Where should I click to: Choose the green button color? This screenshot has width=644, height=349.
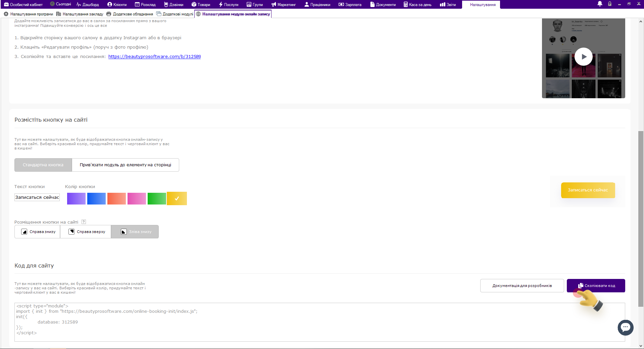157,198
